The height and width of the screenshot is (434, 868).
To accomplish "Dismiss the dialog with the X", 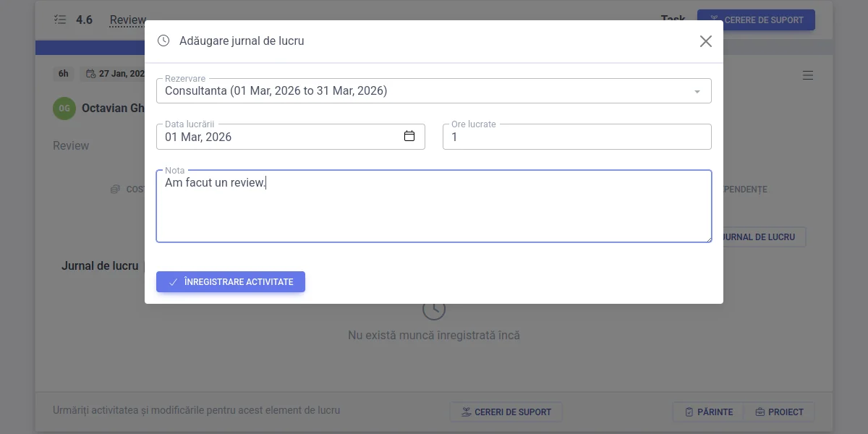I will coord(705,41).
